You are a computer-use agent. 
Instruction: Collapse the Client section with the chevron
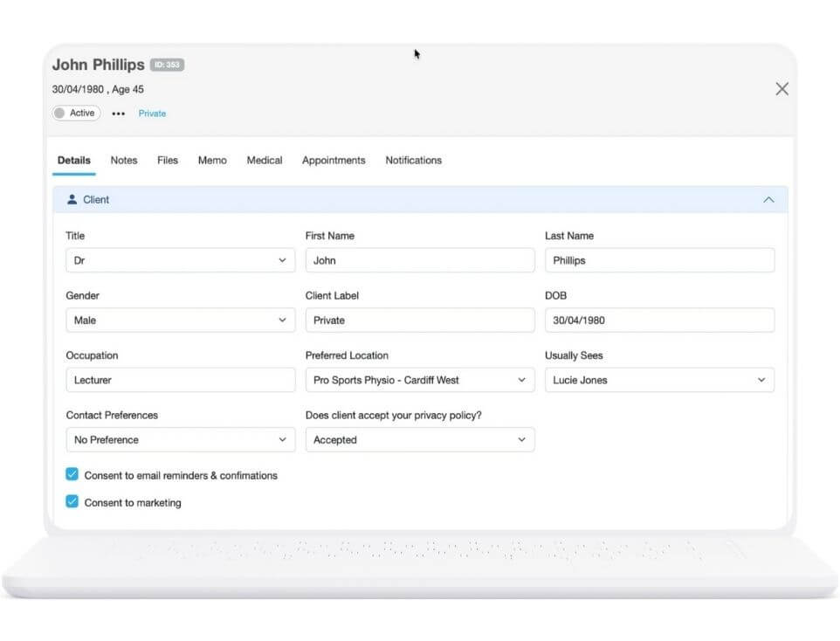(769, 199)
